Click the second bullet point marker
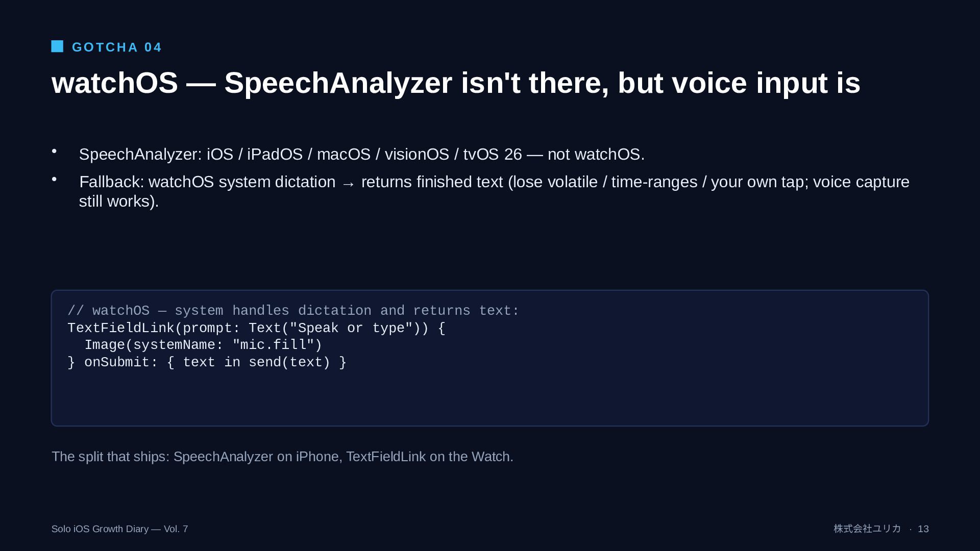980x551 pixels. pos(54,179)
